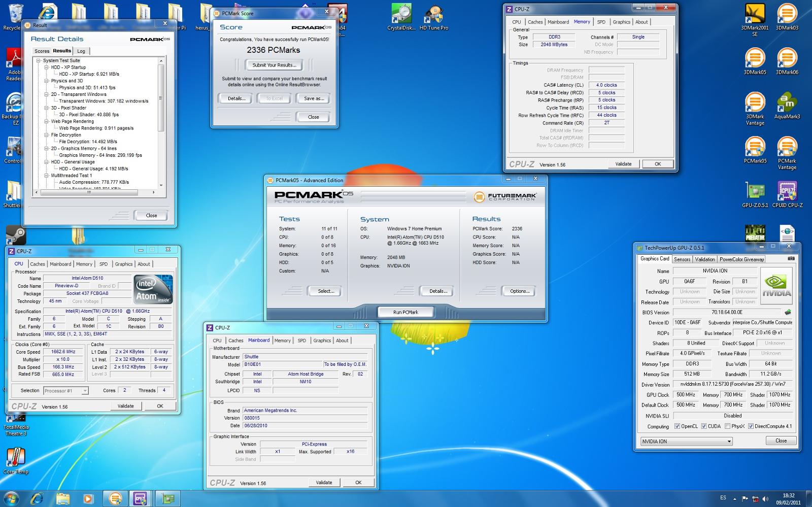Toggle the PhysX checkbox in GPU-Z
This screenshot has width=812, height=507.
tap(728, 426)
